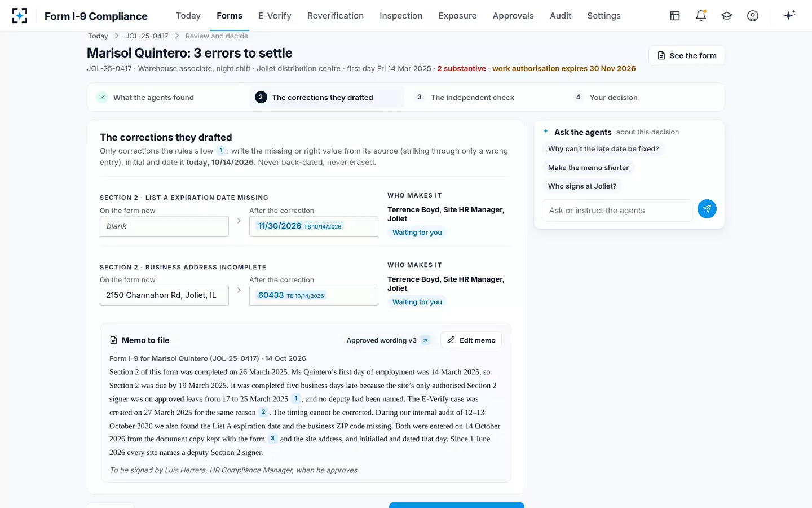Jump to 'The independent check' step
The image size is (812, 508).
[x=486, y=97]
